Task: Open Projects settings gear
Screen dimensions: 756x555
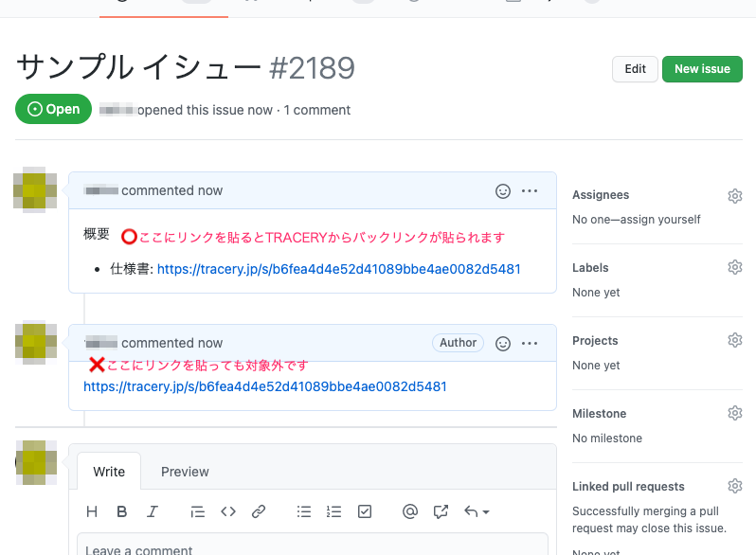Action: click(735, 340)
